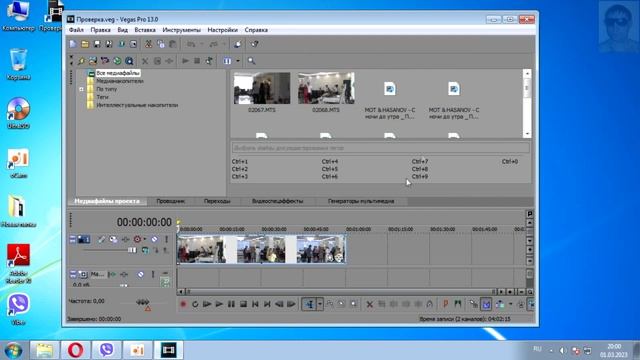Click the Ctrl+1 tag shortcut slot

tap(240, 162)
